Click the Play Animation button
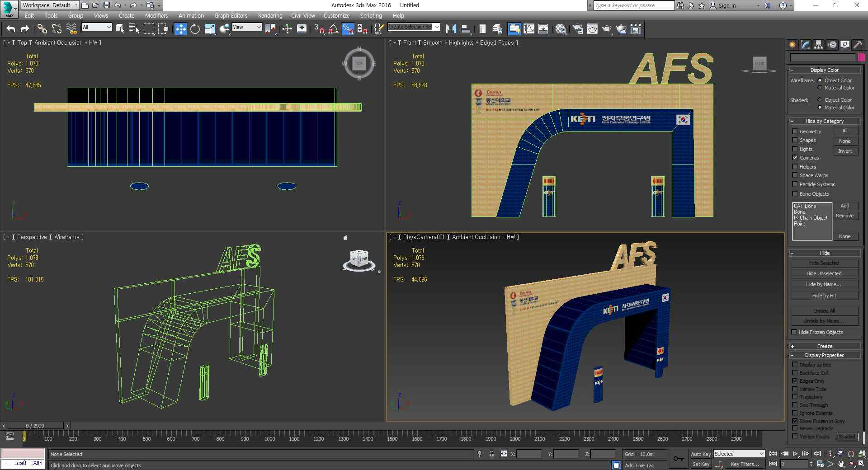 [795, 453]
